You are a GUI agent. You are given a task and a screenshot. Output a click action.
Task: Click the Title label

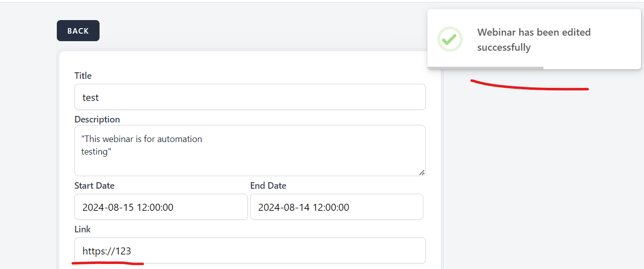coord(83,76)
